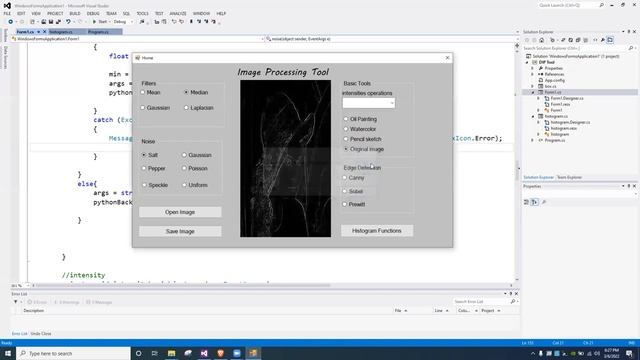Image resolution: width=640 pixels, height=360 pixels.
Task: Switch to the Program.cs editor tab
Action: [98, 32]
